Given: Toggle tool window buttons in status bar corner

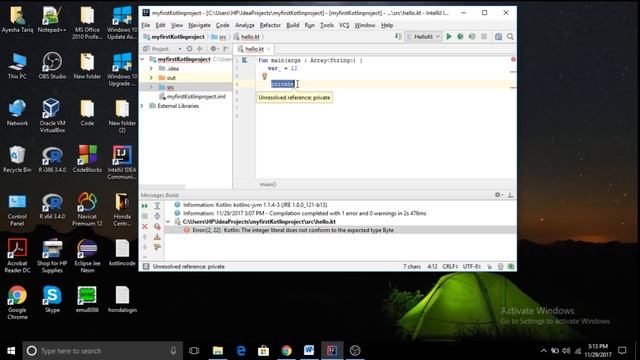Looking at the screenshot, I should (x=146, y=267).
